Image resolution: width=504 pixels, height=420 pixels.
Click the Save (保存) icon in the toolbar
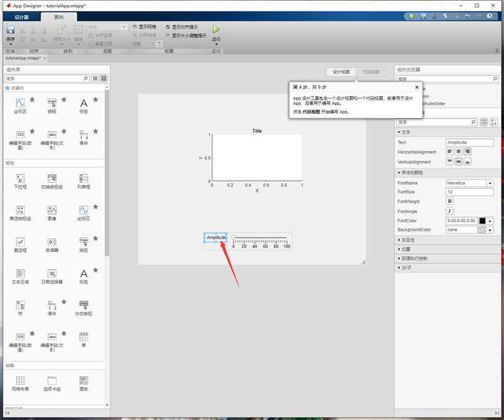pyautogui.click(x=10, y=30)
